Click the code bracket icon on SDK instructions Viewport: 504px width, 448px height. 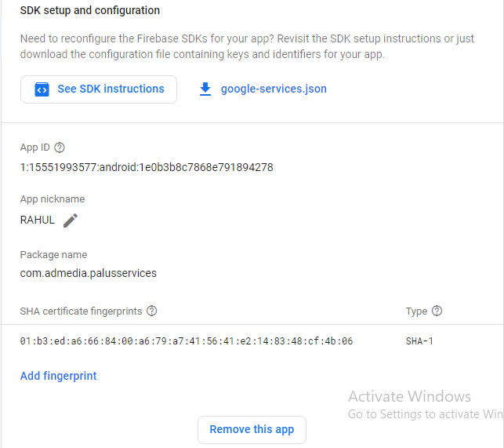(42, 89)
